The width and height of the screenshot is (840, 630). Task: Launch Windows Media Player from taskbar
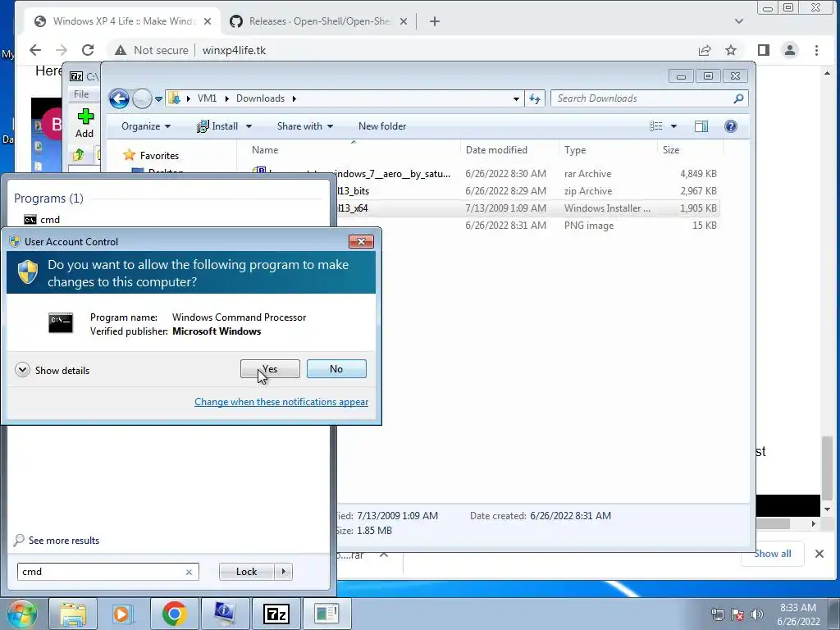click(122, 614)
